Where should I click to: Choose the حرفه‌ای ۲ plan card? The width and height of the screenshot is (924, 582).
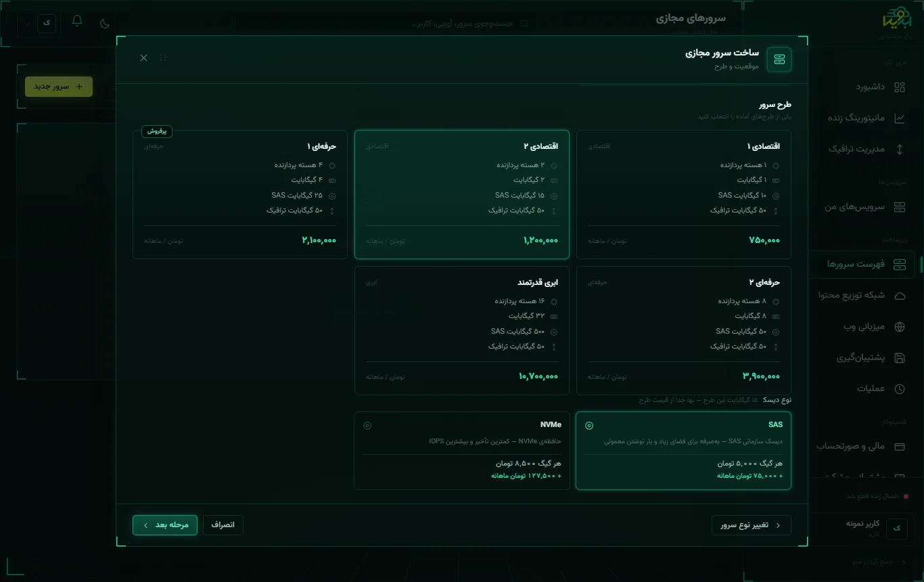683,330
